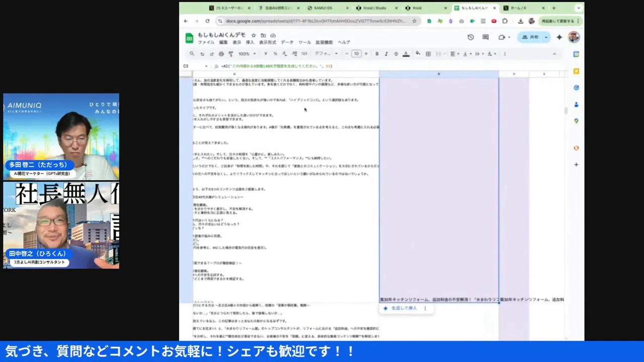644x362 pixels.
Task: Print the spreadsheet via printer icon
Action: point(221,54)
